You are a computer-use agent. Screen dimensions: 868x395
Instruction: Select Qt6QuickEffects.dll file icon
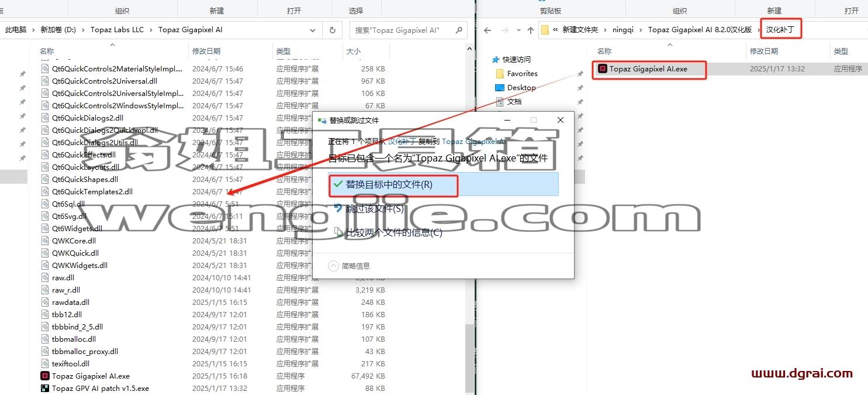(x=45, y=154)
